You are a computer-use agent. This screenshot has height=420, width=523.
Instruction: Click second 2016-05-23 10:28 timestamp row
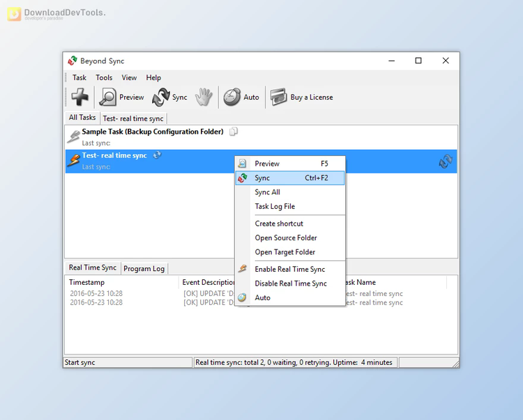pos(96,302)
